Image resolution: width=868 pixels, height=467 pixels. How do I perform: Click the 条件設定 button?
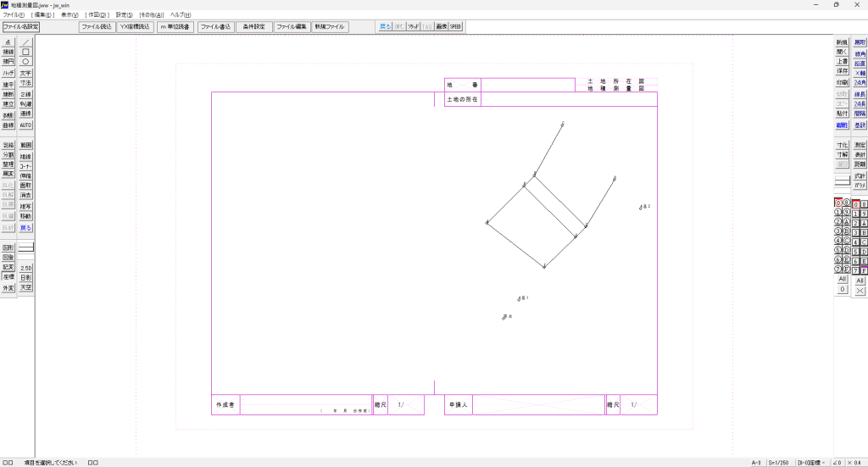coord(253,27)
